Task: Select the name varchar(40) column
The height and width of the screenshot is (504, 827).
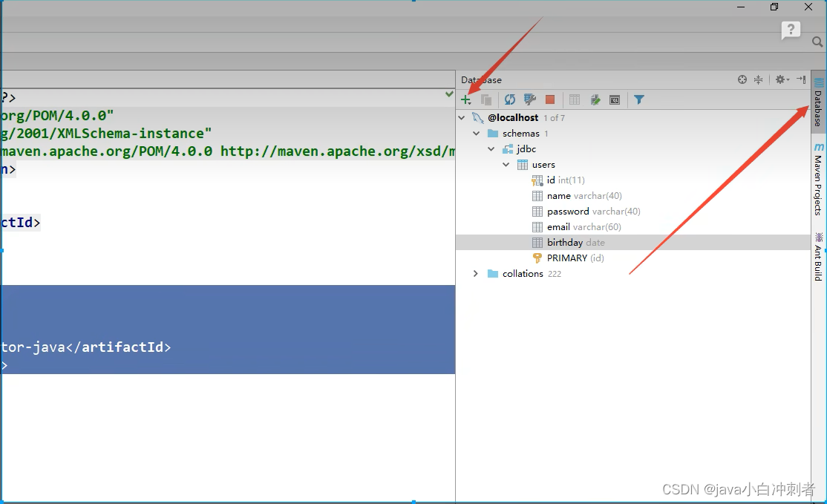Action: point(633,196)
